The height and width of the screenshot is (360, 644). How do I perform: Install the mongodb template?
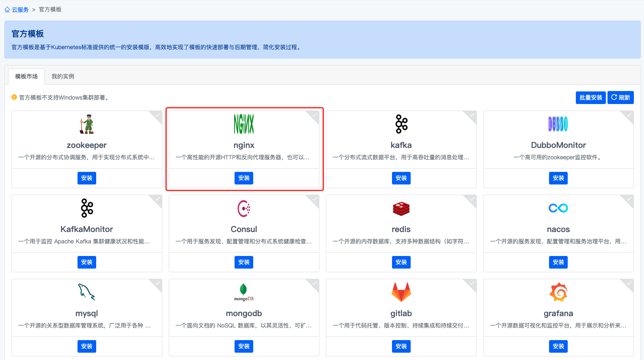click(244, 346)
